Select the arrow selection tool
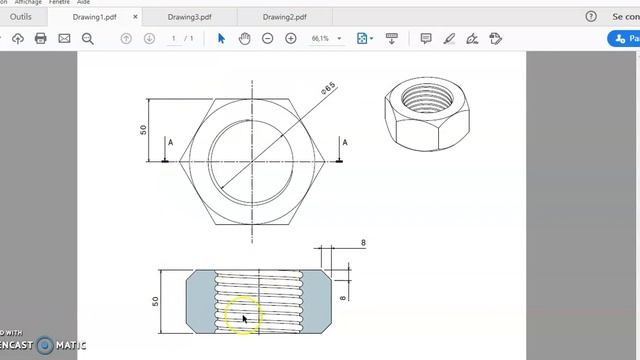The height and width of the screenshot is (360, 640). [x=221, y=39]
